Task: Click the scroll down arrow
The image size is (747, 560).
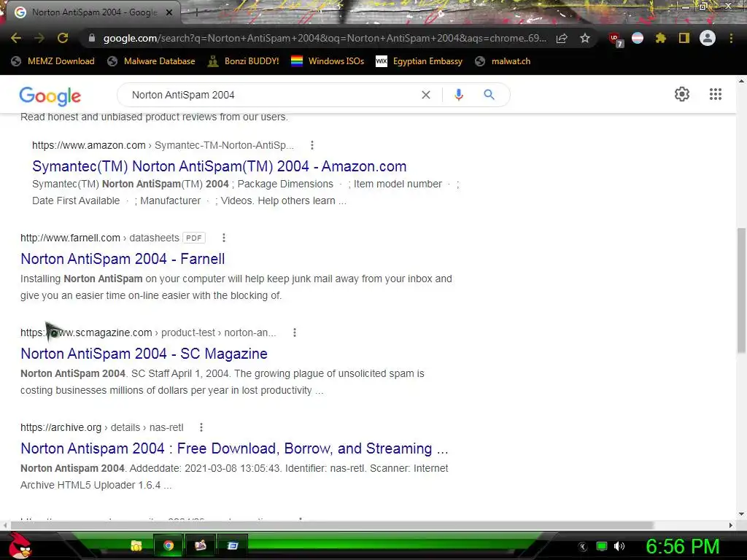Action: tap(741, 514)
